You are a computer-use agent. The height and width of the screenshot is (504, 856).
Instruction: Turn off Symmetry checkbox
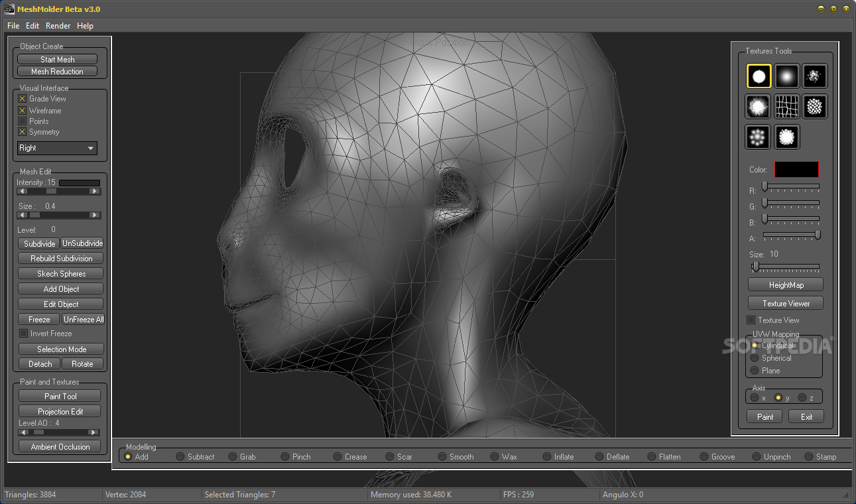tap(22, 132)
